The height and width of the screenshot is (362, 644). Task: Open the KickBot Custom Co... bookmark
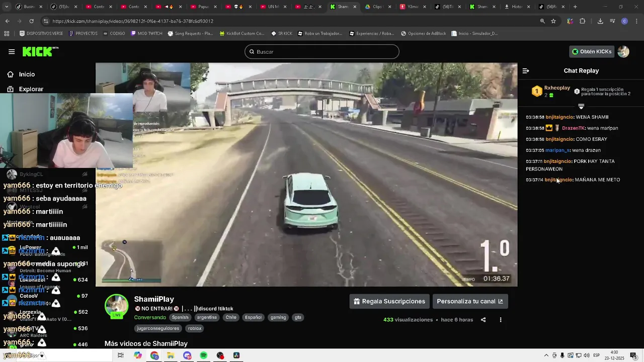(x=242, y=34)
